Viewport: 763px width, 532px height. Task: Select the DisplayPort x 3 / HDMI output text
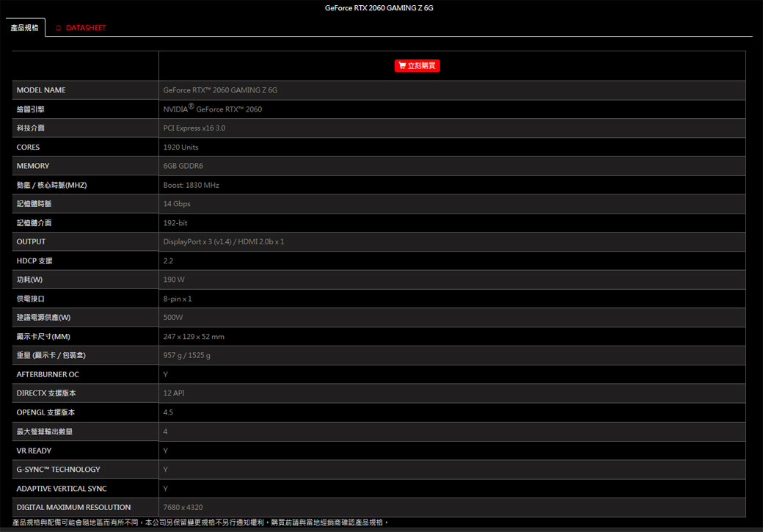[x=223, y=242]
